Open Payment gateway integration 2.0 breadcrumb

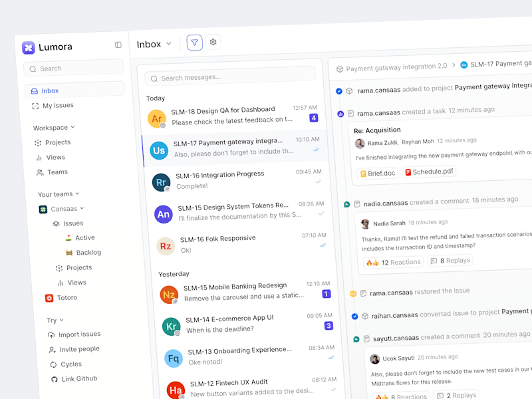coord(396,67)
